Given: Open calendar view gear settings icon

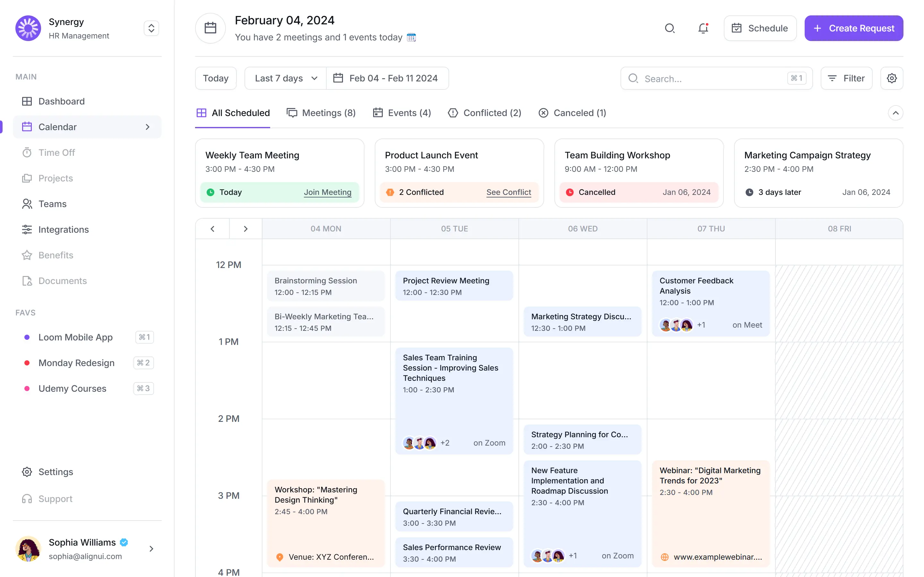Looking at the screenshot, I should pos(892,78).
